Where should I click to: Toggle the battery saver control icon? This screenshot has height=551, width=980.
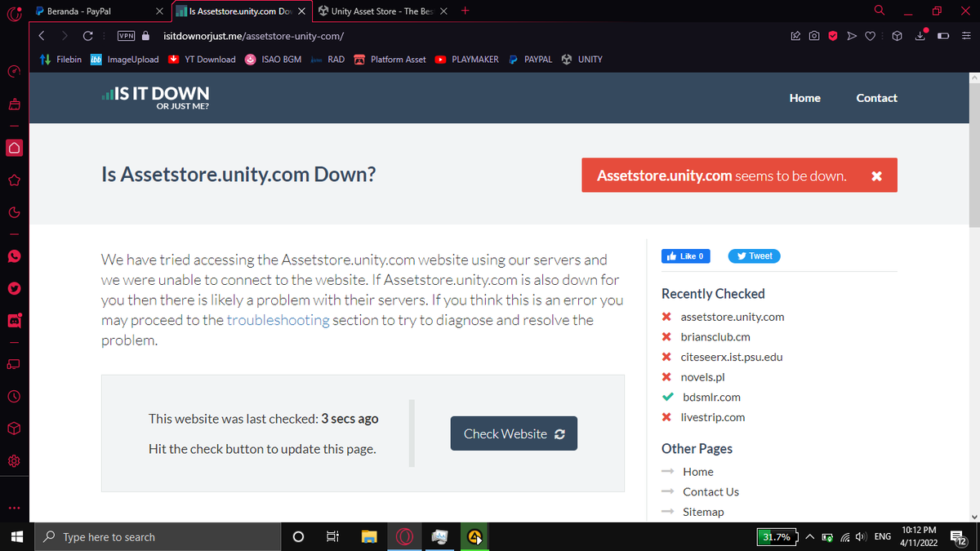(x=943, y=36)
